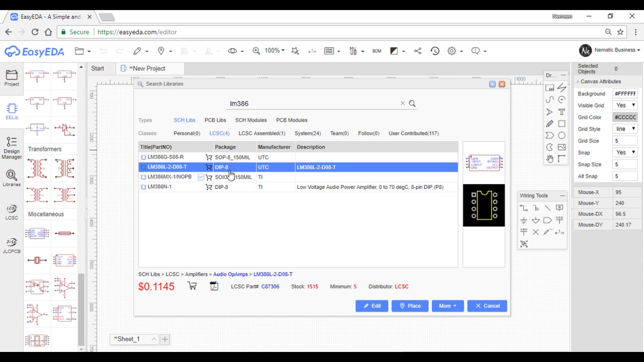The height and width of the screenshot is (362, 644).
Task: Open the LCSC distributor link
Action: coord(401,287)
